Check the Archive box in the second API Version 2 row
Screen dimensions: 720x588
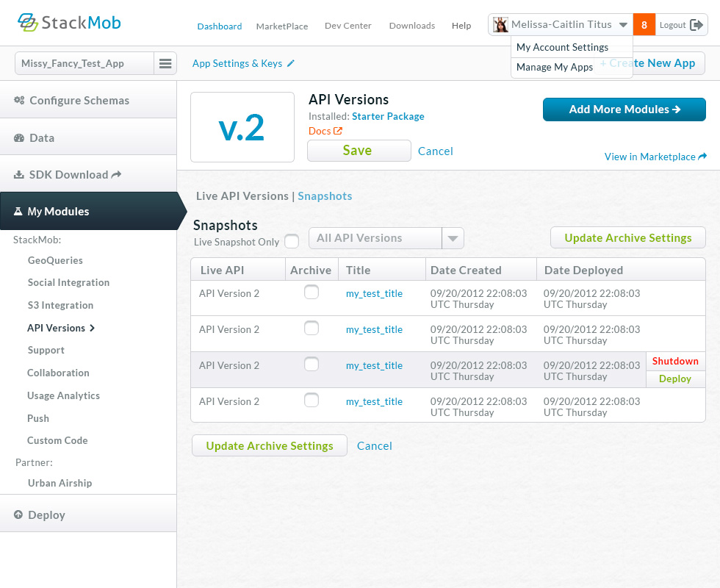coord(312,328)
